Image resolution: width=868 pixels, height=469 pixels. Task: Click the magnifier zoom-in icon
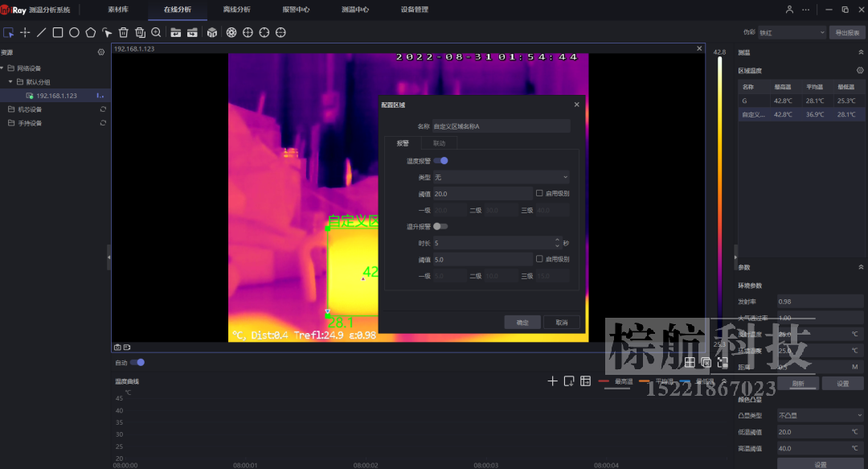156,33
